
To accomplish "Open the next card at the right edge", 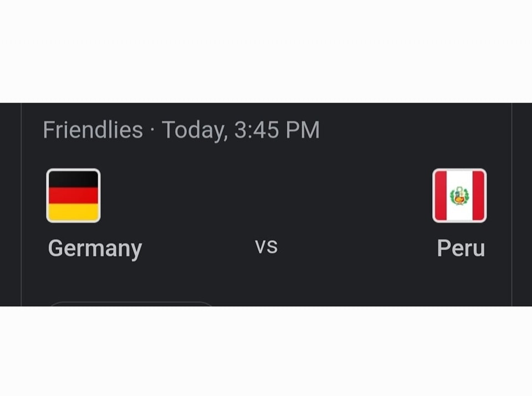I will coord(522,205).
